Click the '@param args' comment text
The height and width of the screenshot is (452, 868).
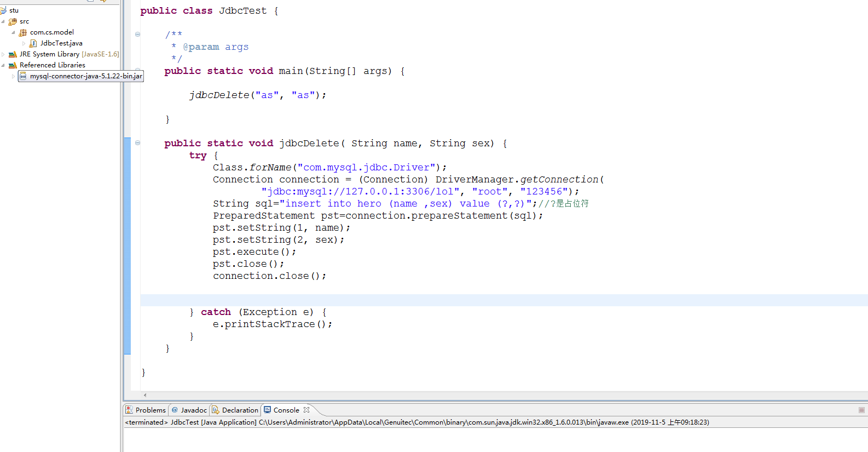coord(216,47)
